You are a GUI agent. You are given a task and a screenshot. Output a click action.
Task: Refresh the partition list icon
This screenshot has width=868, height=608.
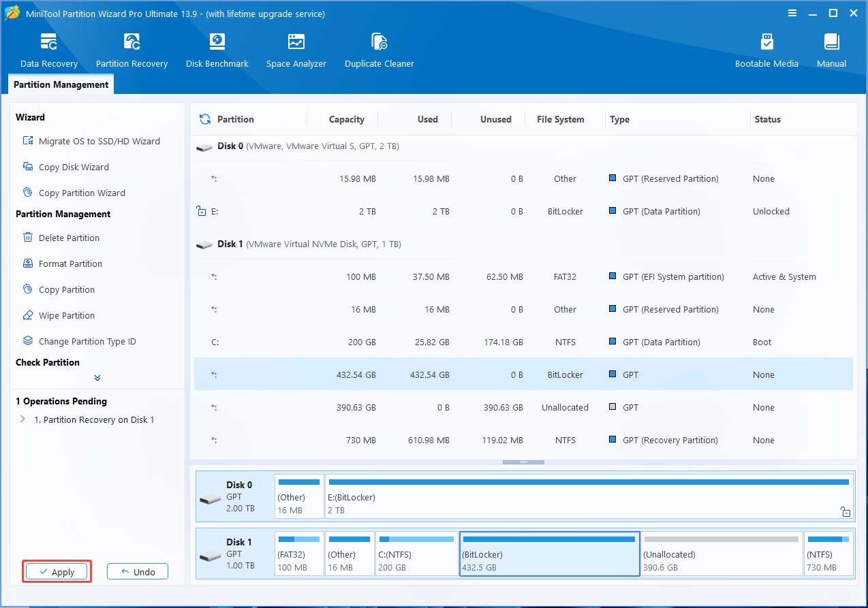pos(204,119)
